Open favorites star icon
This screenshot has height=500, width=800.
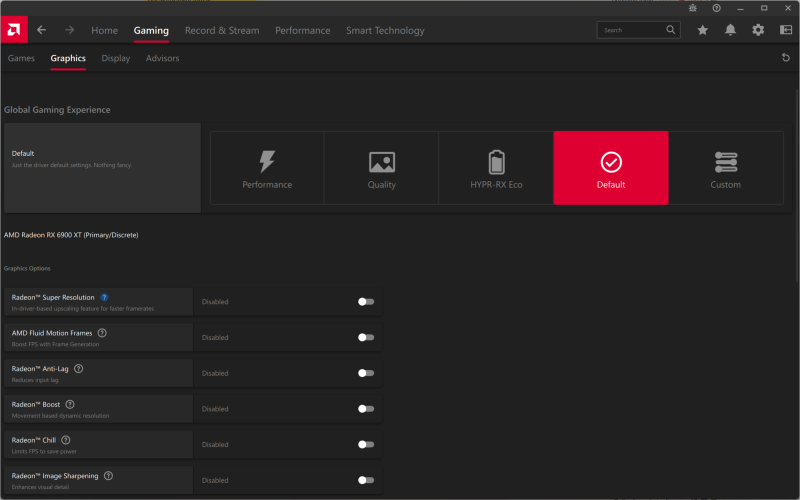[x=703, y=30]
